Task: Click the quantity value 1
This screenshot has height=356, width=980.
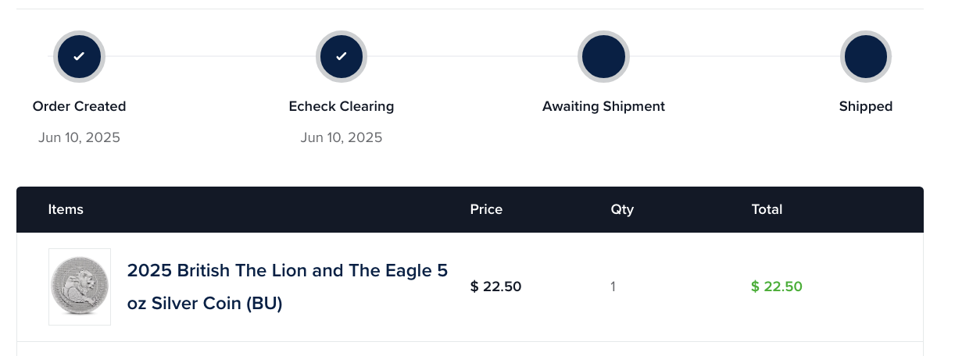Action: point(613,287)
